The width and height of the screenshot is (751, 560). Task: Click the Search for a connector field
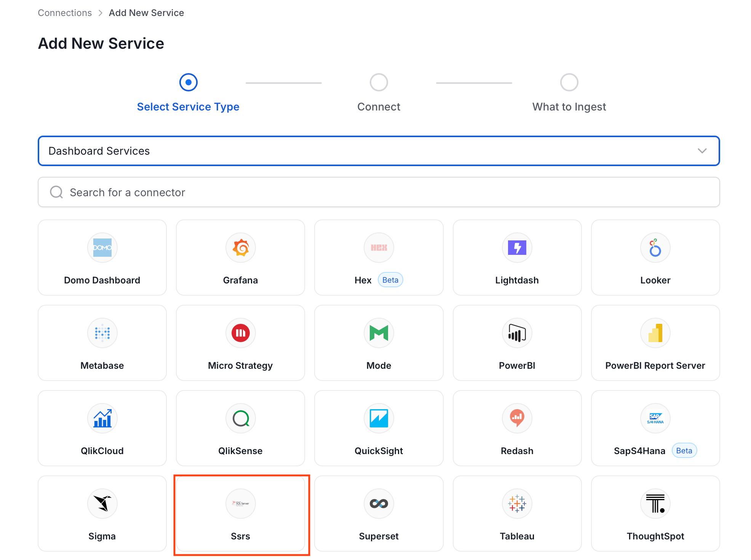(x=379, y=192)
